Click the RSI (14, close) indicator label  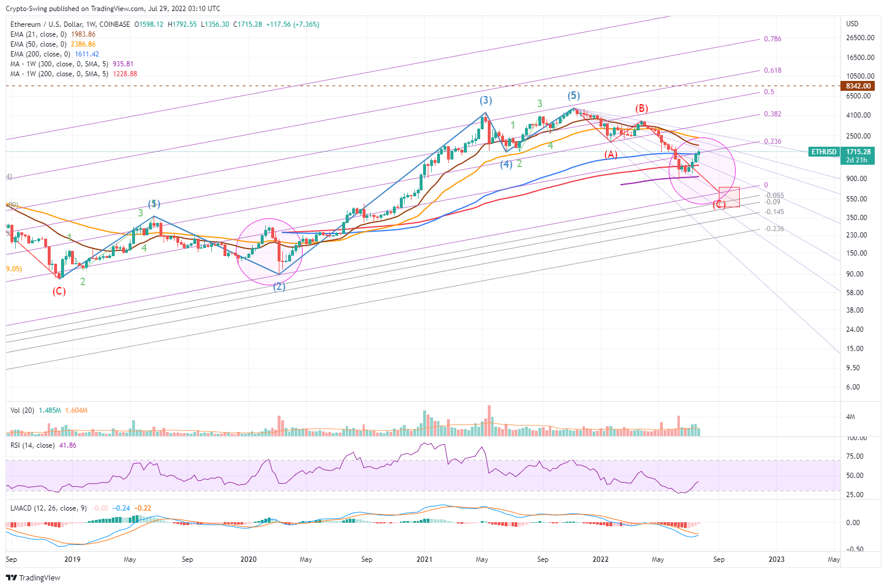point(33,445)
